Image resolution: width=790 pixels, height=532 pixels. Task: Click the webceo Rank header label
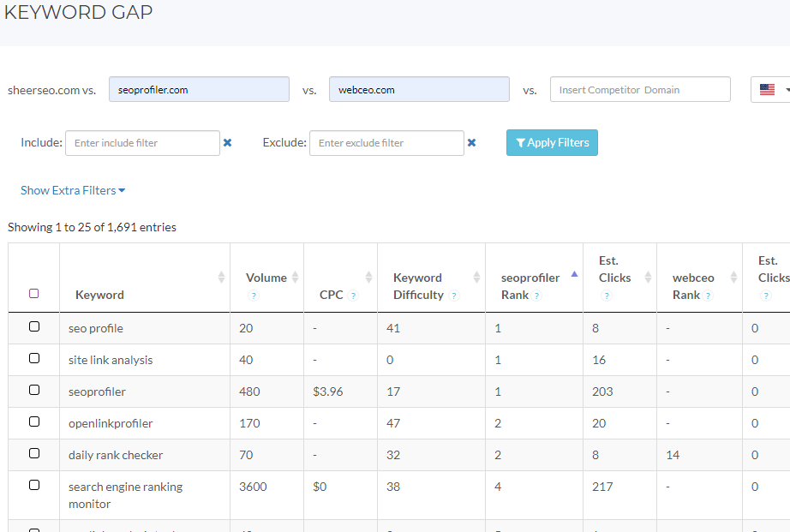(x=693, y=286)
